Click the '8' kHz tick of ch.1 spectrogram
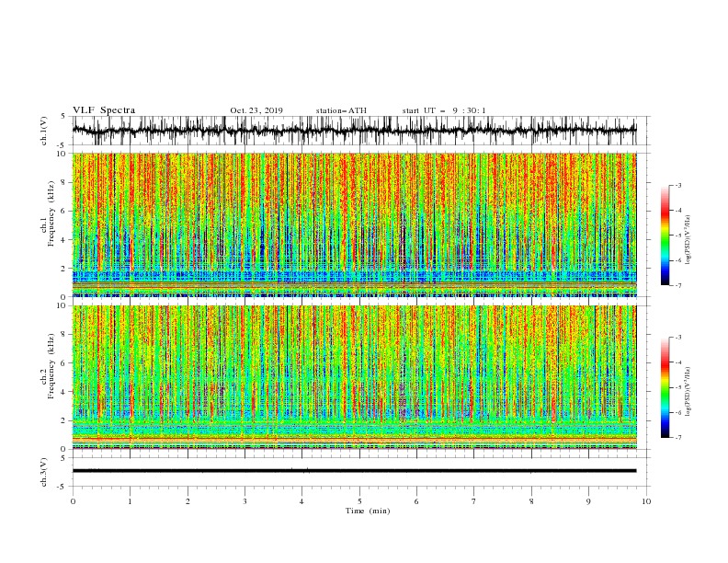Viewport: 728px width, 563px height. coord(63,182)
